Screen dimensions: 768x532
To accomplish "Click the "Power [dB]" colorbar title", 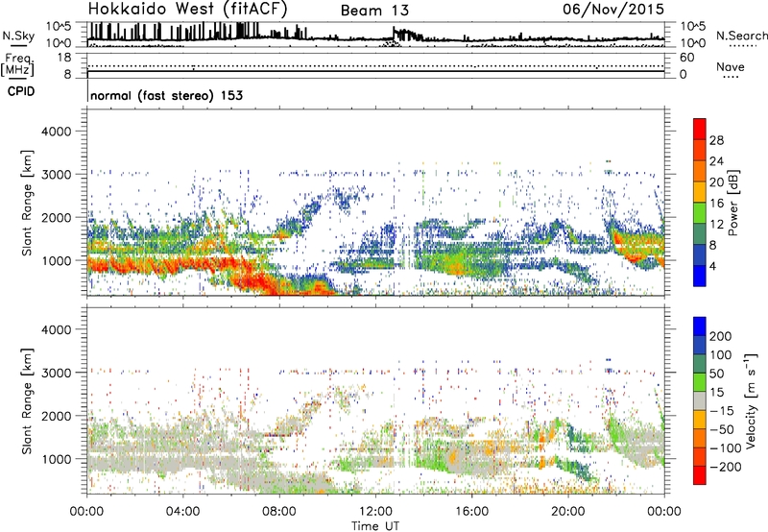I will 732,203.
